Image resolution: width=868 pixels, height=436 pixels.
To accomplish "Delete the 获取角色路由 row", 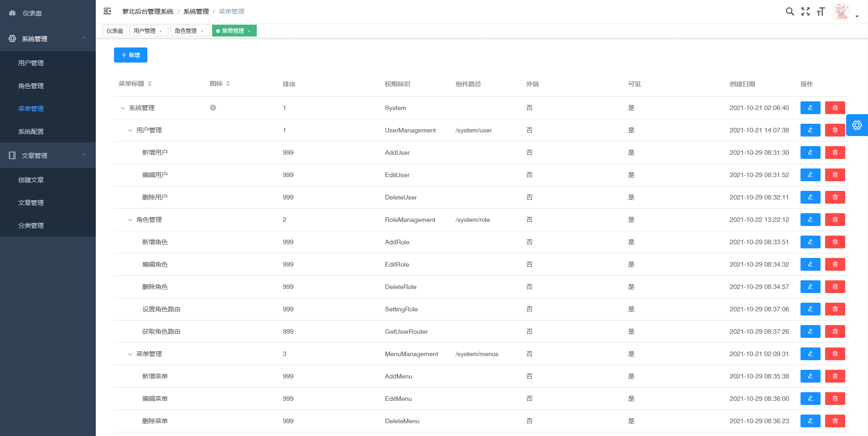I will click(835, 331).
